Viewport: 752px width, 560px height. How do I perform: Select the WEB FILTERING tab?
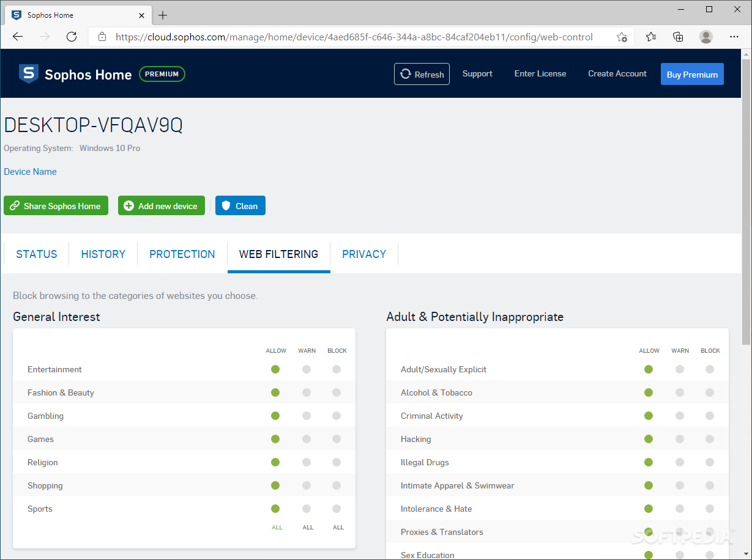point(279,254)
